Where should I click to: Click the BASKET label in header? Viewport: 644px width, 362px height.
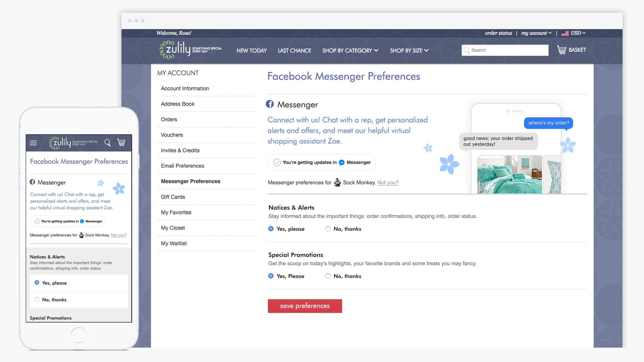[x=577, y=50]
